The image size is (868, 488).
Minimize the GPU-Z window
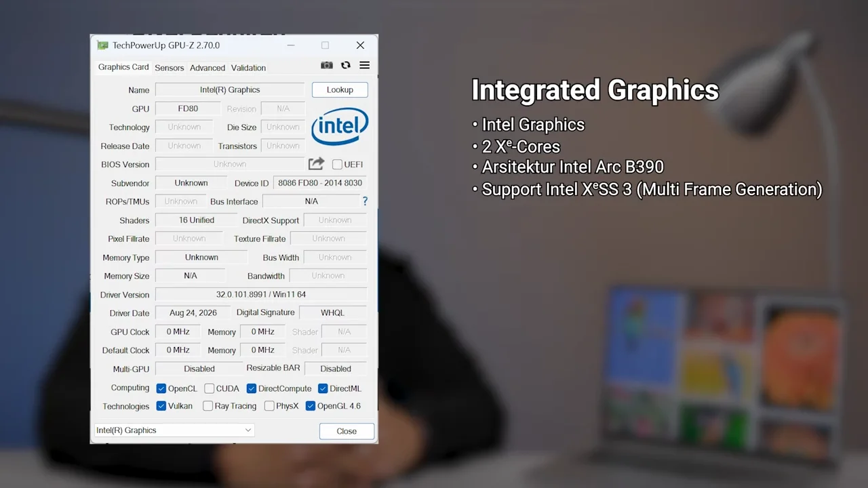pos(291,45)
